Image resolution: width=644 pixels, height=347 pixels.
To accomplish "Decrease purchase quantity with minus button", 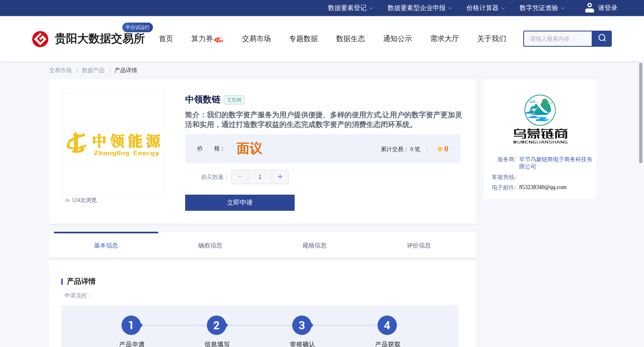I will click(240, 177).
